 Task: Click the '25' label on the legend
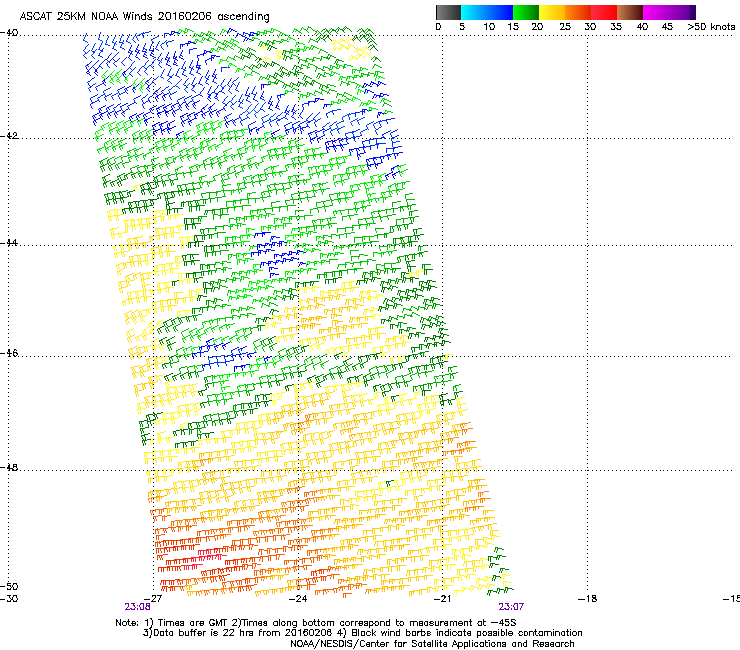(565, 27)
